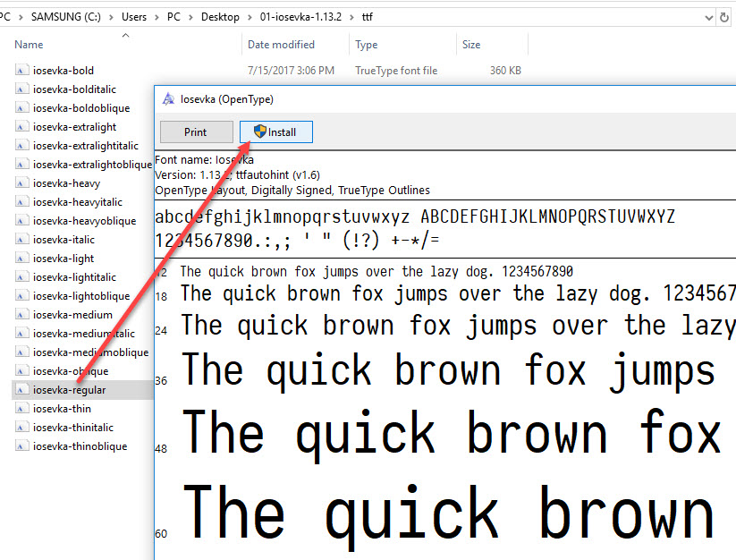Click the font icon of iosevka-light

21,259
